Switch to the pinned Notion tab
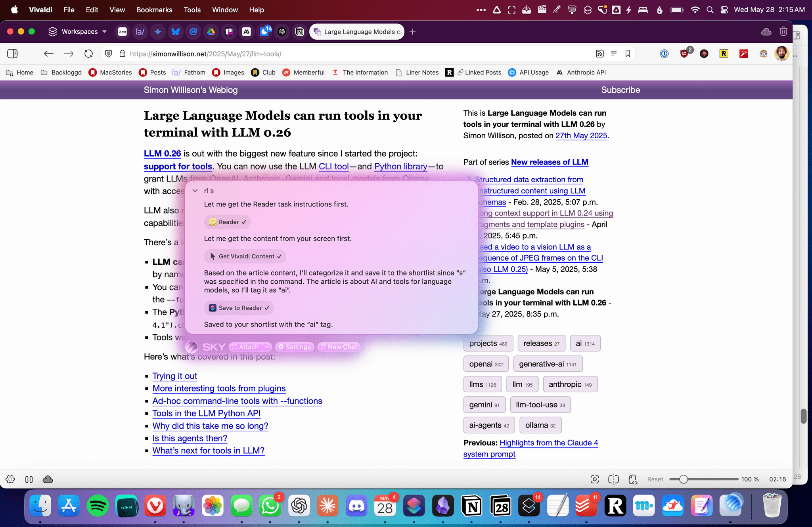This screenshot has width=812, height=527. 300,32
